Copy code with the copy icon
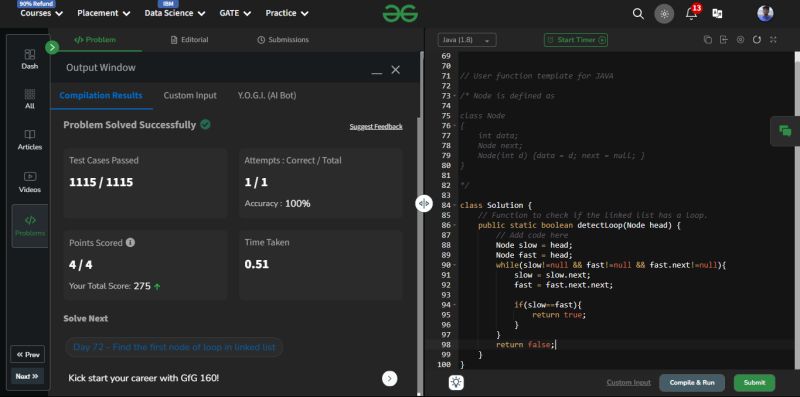The height and width of the screenshot is (397, 800). [x=707, y=39]
